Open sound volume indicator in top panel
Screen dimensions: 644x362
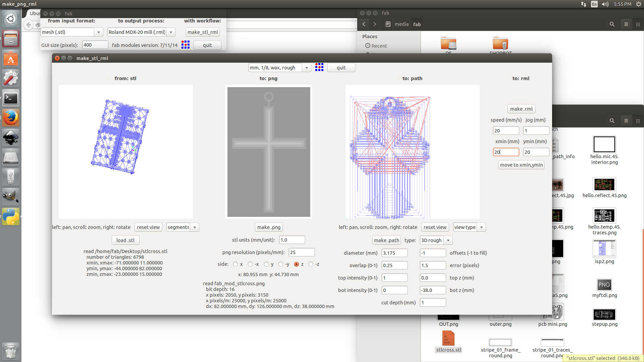pyautogui.click(x=605, y=4)
